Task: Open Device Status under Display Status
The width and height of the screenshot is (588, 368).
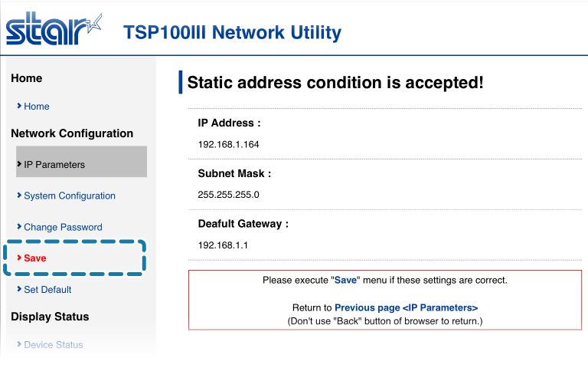Action: (53, 345)
